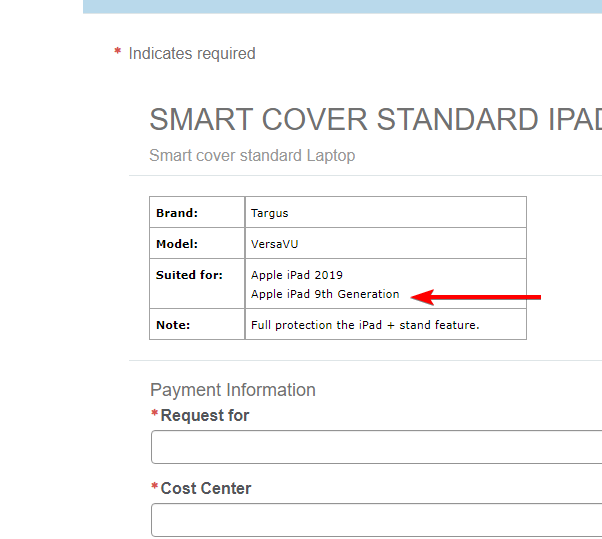Click the VersaVU model value
This screenshot has width=602, height=539.
pyautogui.click(x=275, y=244)
